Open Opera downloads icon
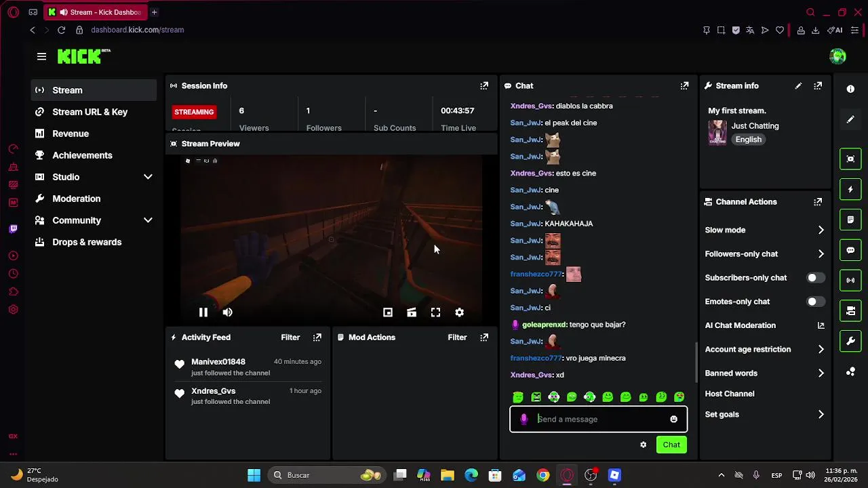868x488 pixels. click(816, 30)
